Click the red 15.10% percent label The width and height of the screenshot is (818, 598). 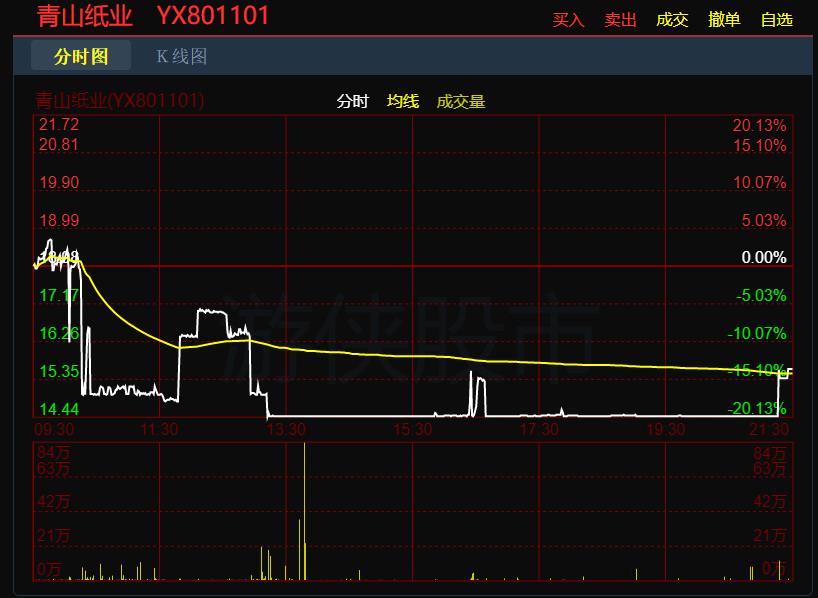pyautogui.click(x=760, y=145)
